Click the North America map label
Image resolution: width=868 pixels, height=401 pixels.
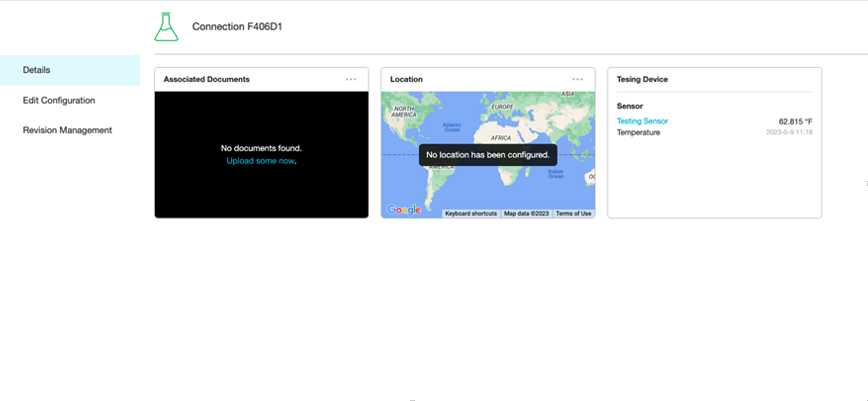tap(404, 111)
